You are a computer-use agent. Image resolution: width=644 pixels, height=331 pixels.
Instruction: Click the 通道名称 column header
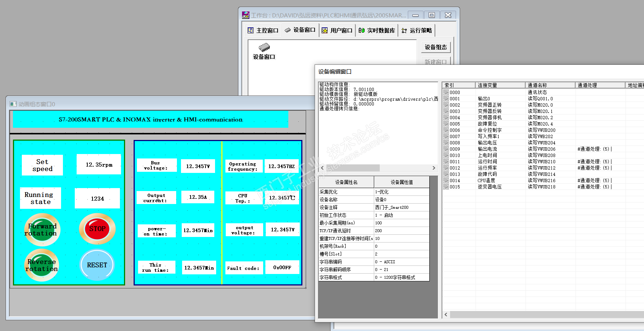click(550, 85)
